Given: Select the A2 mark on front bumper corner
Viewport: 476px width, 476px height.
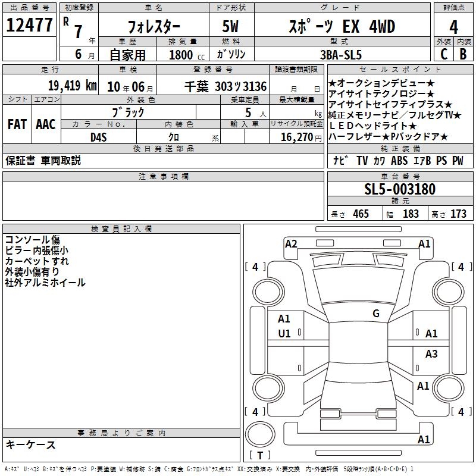Looking at the screenshot, I should coord(291,244).
